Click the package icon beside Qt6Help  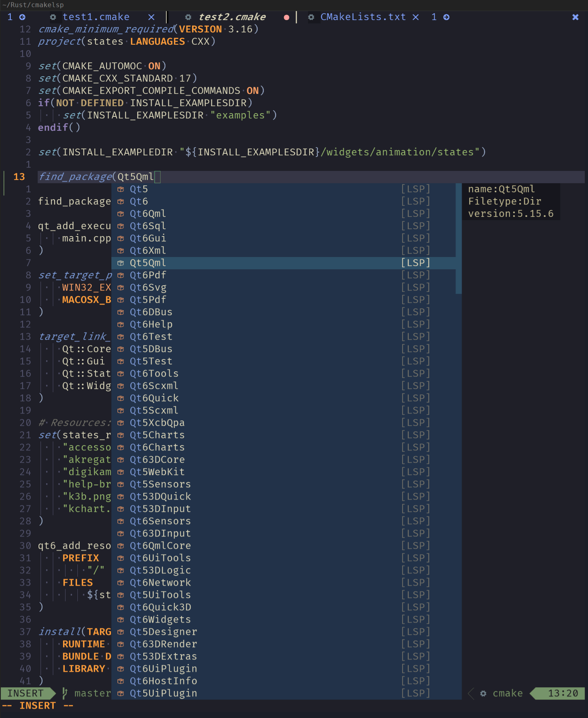pyautogui.click(x=121, y=324)
